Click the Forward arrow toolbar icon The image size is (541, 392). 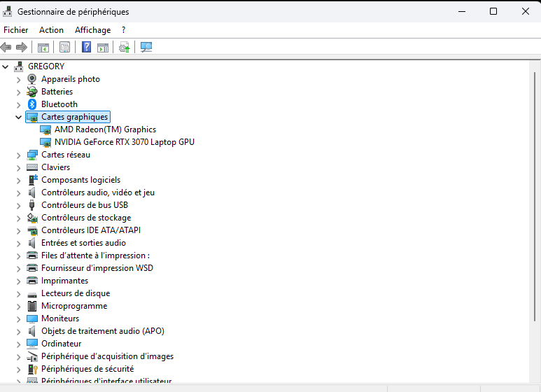(x=22, y=47)
